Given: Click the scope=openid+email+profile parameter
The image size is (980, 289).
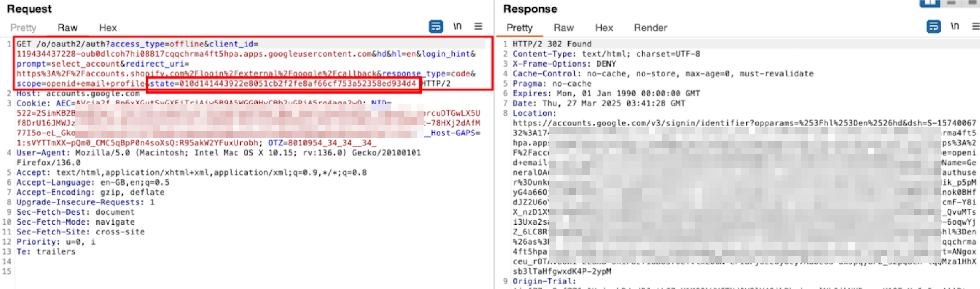Looking at the screenshot, I should coord(81,84).
